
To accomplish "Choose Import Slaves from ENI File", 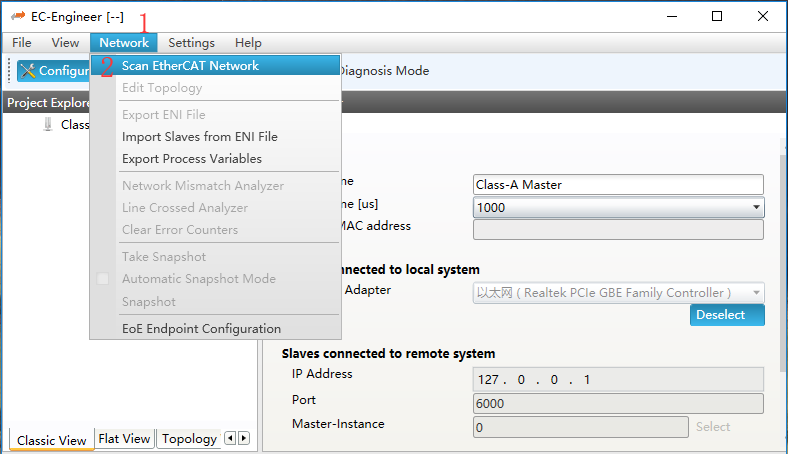I will pos(199,137).
